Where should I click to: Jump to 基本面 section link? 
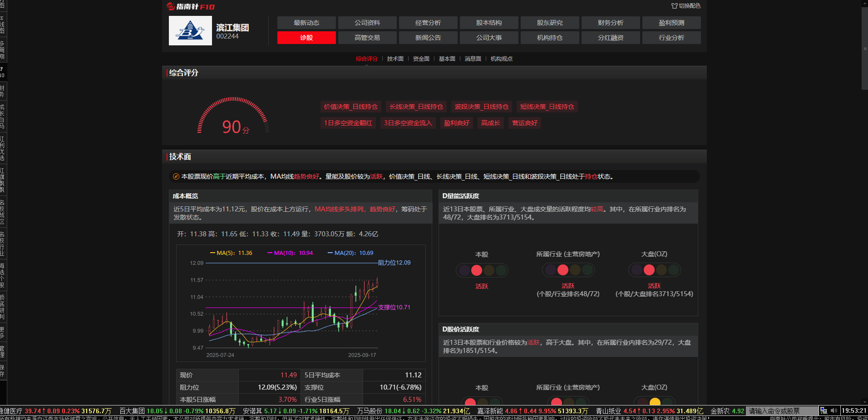pos(447,59)
